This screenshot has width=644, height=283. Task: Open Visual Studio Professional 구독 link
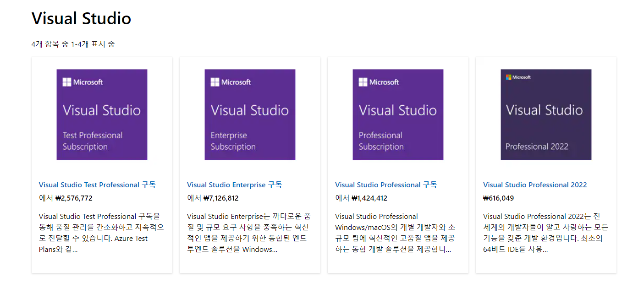coord(386,185)
